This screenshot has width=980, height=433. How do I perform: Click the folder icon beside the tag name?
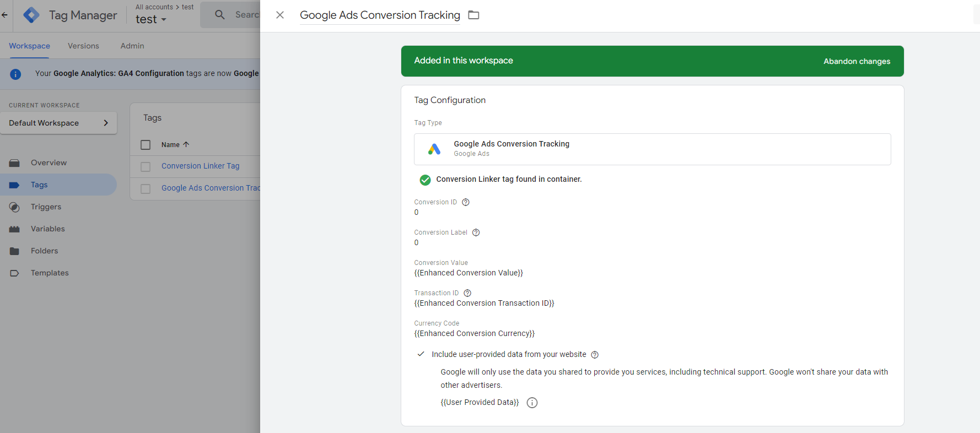click(473, 15)
